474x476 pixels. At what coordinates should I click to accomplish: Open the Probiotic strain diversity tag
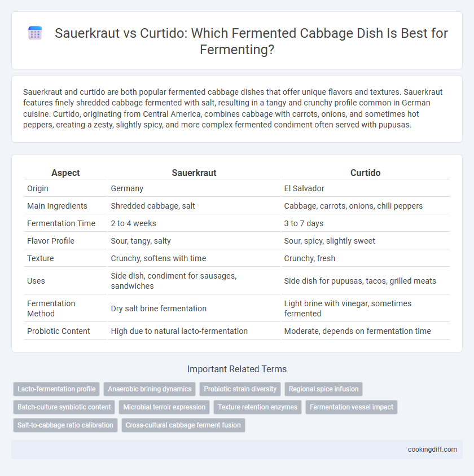[x=240, y=389]
